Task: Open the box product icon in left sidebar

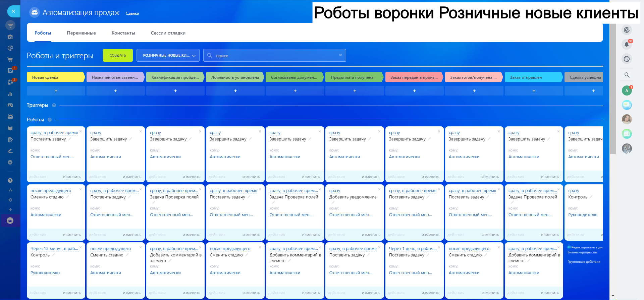Action: [10, 128]
